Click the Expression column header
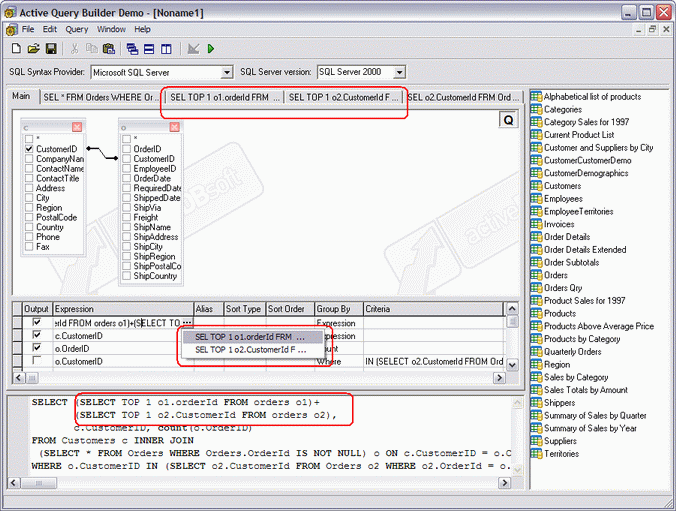676x511 pixels. 123,309
